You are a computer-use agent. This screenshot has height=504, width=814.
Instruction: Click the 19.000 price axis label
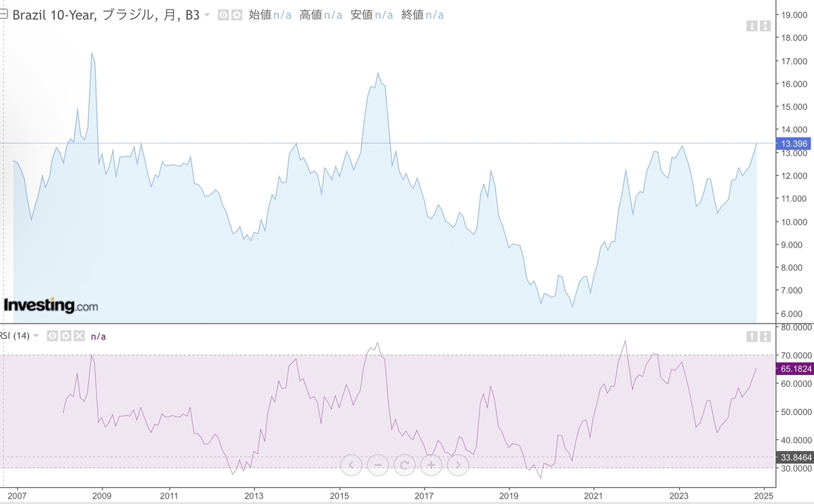794,15
